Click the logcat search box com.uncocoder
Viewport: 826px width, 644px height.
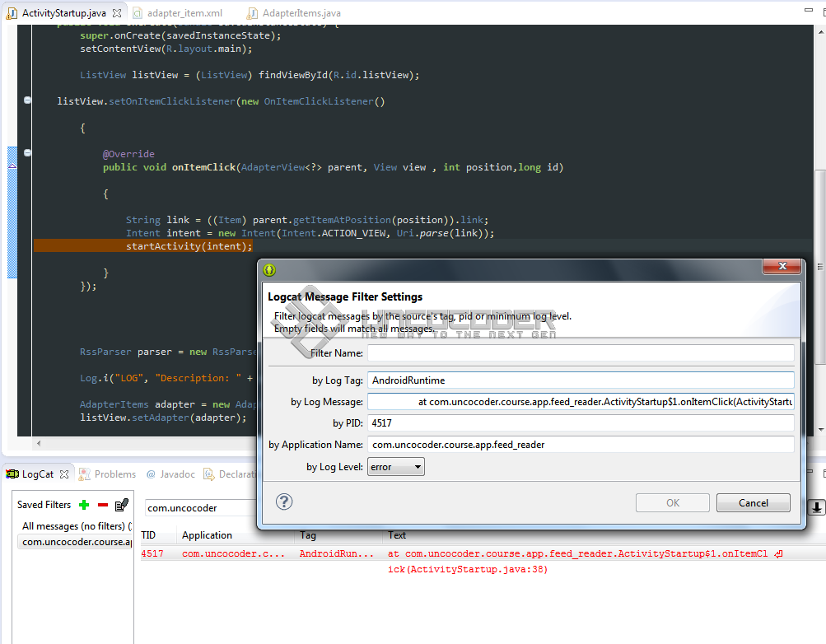coord(200,507)
